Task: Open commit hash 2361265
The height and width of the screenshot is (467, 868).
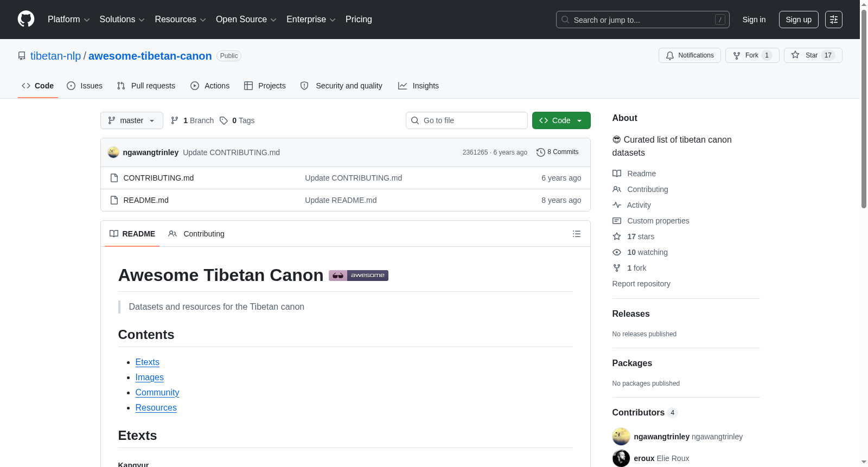Action: click(475, 152)
